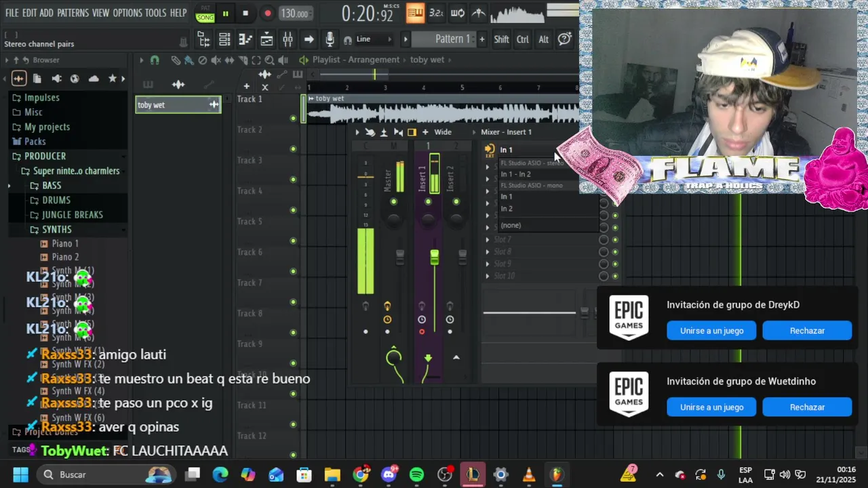Select the playlist Mute tool
This screenshot has width=868, height=488.
point(216,60)
